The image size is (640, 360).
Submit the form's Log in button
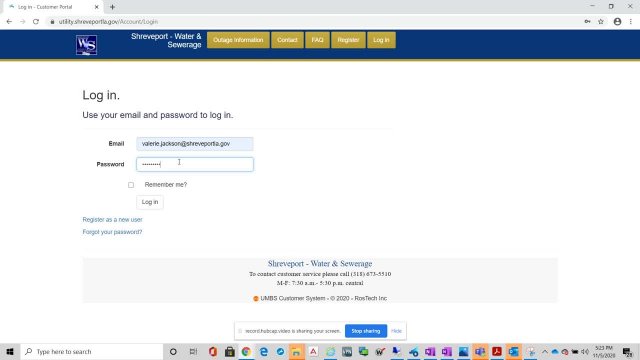[x=150, y=202]
